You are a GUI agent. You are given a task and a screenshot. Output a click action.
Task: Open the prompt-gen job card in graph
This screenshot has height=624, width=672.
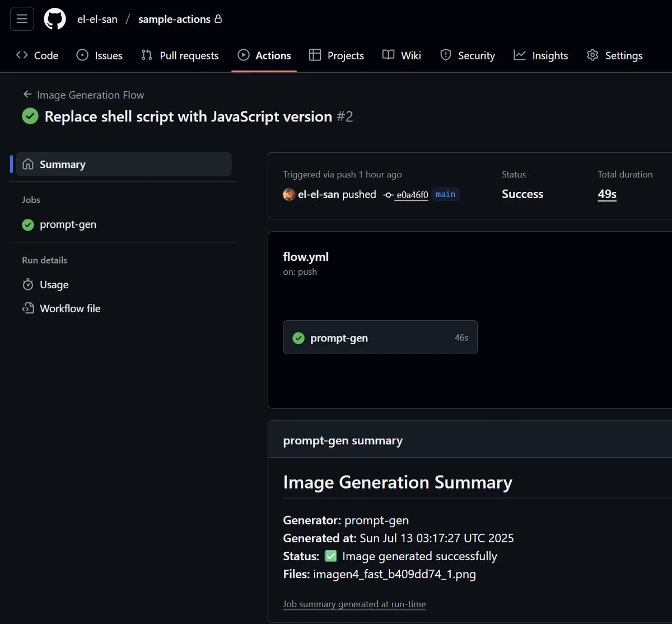click(380, 337)
